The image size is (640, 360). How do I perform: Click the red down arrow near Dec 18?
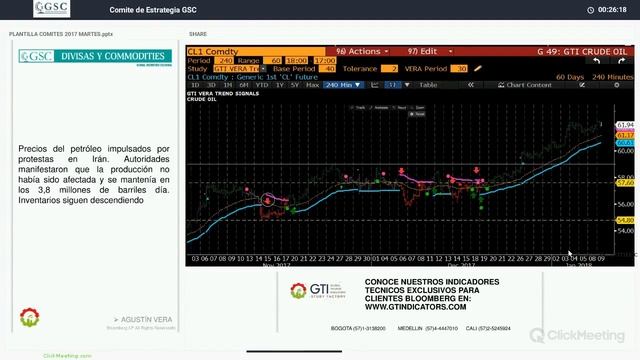tap(476, 170)
